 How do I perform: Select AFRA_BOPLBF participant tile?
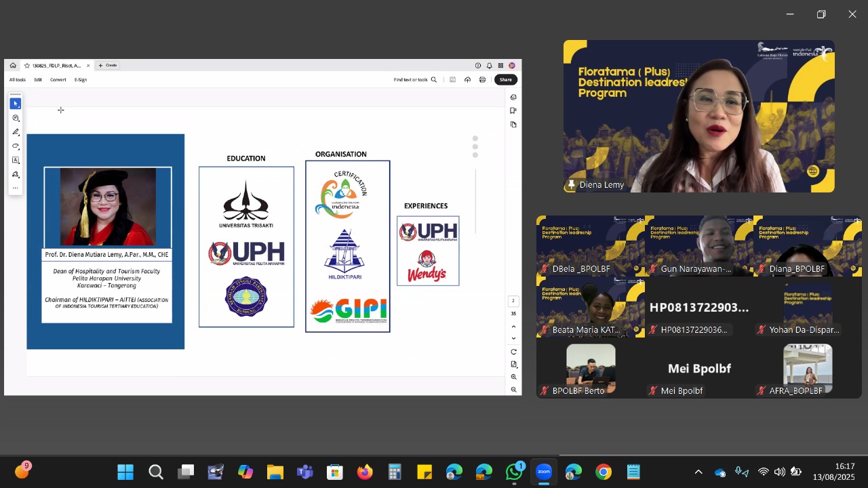pyautogui.click(x=808, y=368)
